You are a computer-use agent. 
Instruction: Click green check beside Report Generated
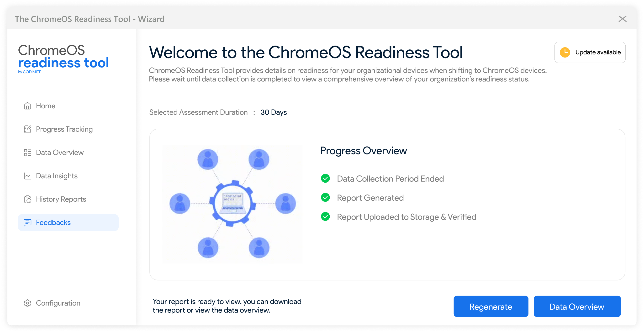[325, 197]
